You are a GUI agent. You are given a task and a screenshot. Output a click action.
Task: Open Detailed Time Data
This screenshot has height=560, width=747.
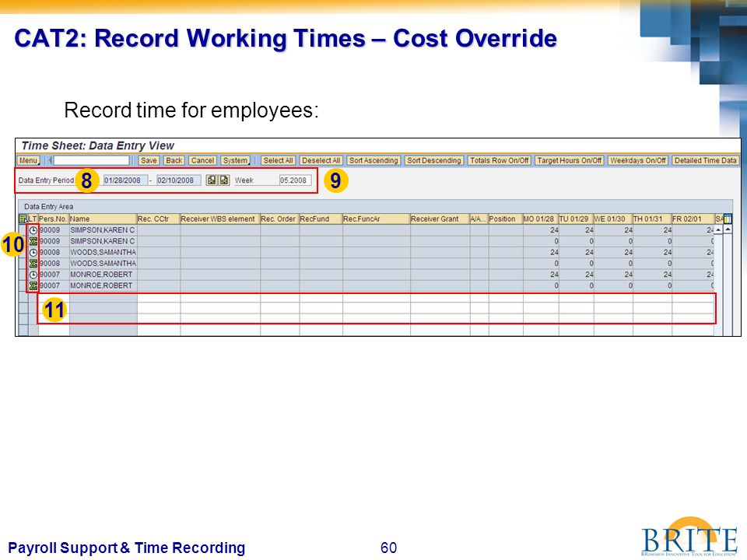tap(706, 161)
